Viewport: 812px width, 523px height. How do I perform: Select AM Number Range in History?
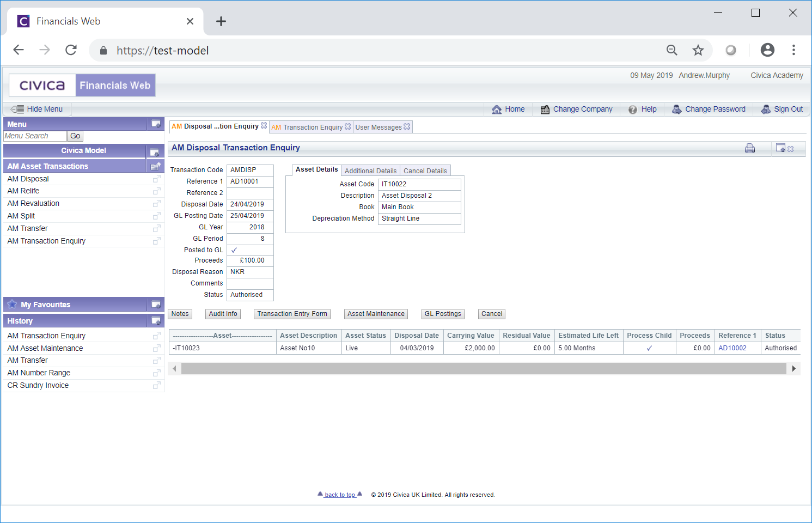(39, 373)
